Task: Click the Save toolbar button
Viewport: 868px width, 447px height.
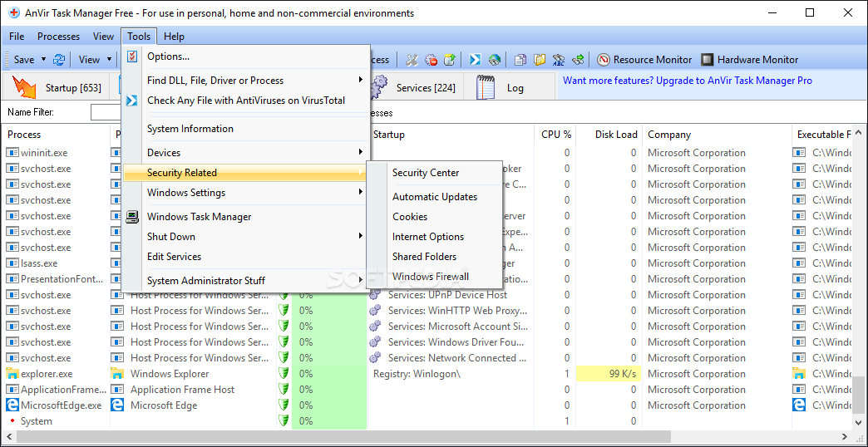Action: pyautogui.click(x=24, y=60)
